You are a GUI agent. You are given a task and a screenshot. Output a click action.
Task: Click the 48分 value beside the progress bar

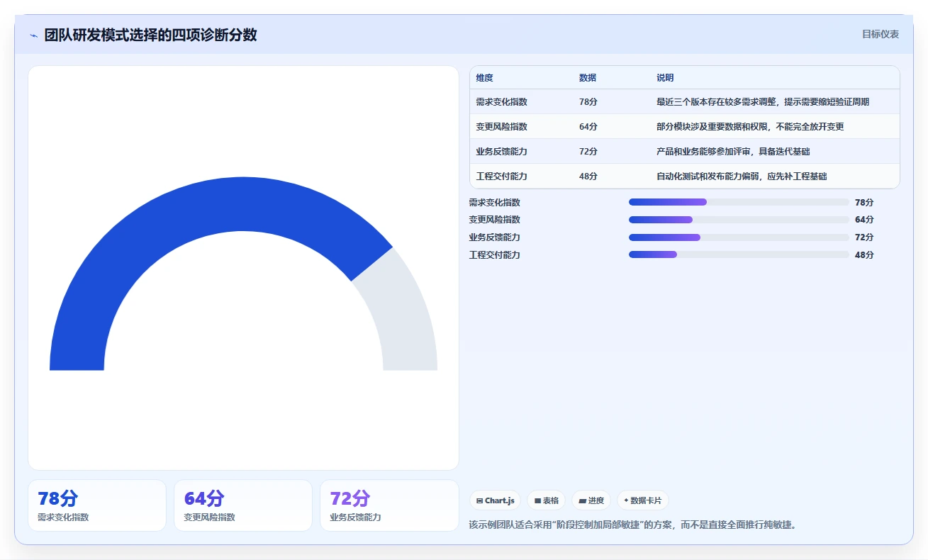point(864,254)
